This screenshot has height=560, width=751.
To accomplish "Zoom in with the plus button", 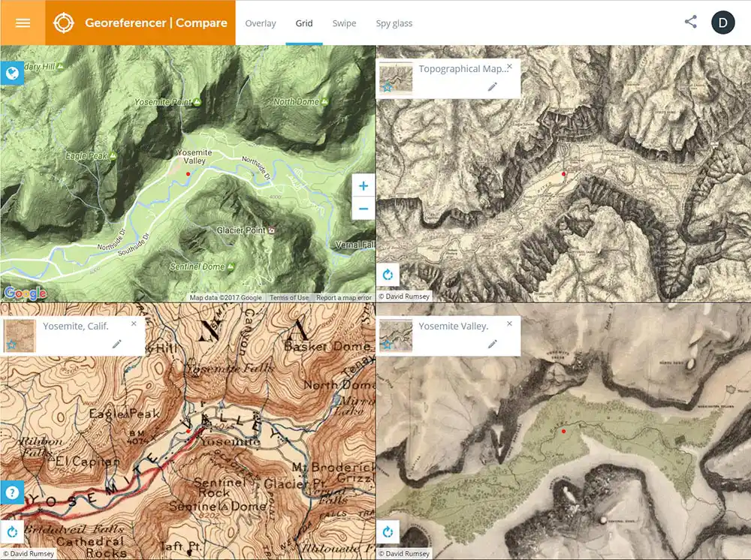I will click(363, 185).
